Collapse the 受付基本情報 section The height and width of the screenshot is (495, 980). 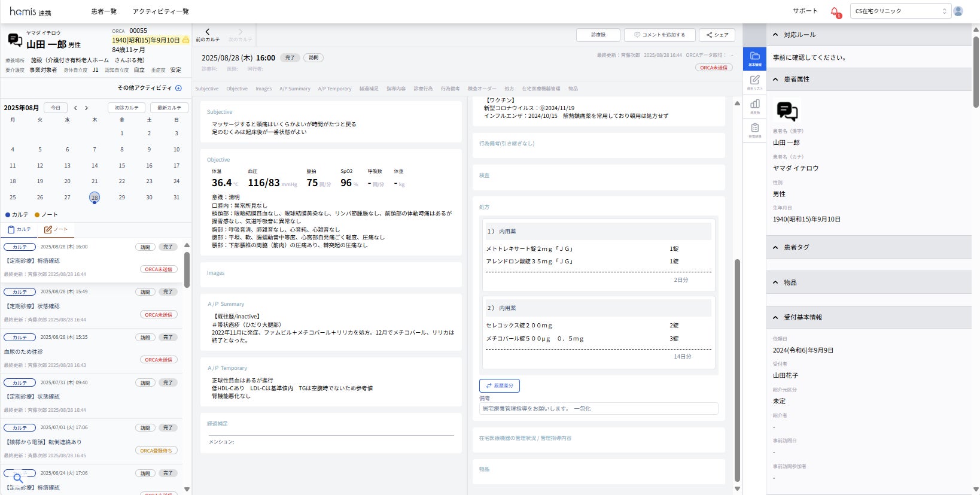775,317
